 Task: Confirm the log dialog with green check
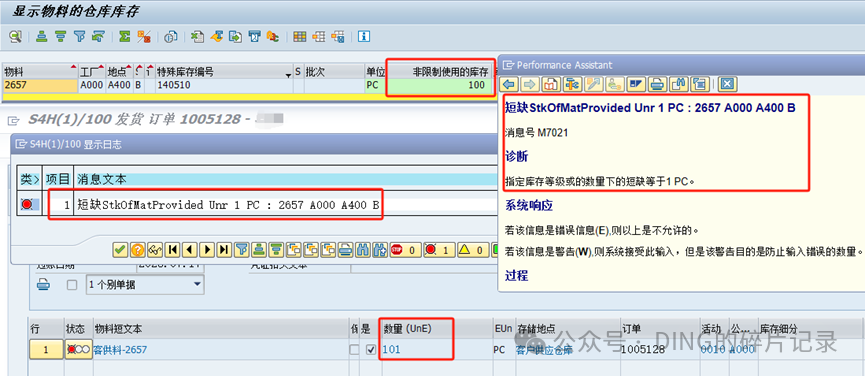tap(120, 250)
